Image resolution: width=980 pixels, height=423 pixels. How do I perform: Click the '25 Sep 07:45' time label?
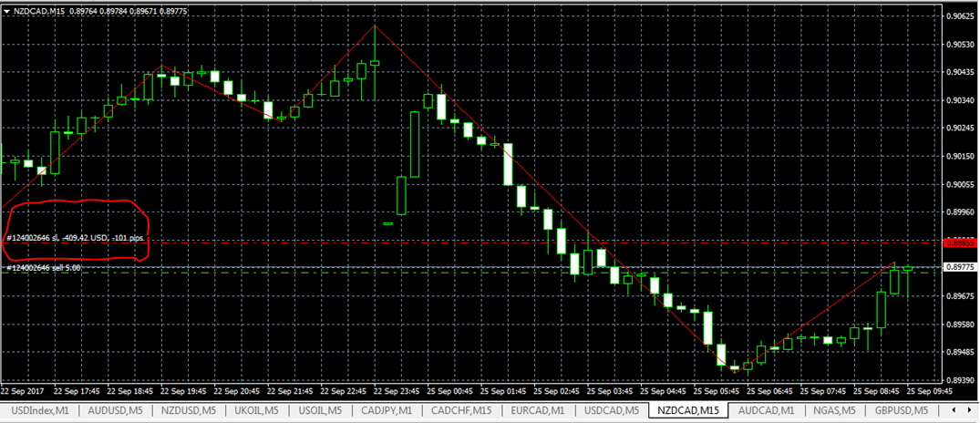click(x=824, y=390)
